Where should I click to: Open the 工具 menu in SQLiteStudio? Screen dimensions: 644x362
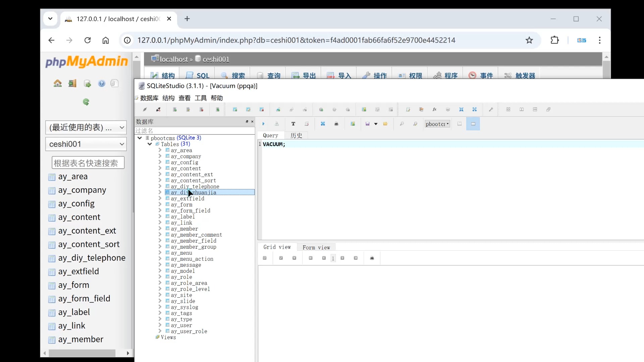pyautogui.click(x=200, y=98)
